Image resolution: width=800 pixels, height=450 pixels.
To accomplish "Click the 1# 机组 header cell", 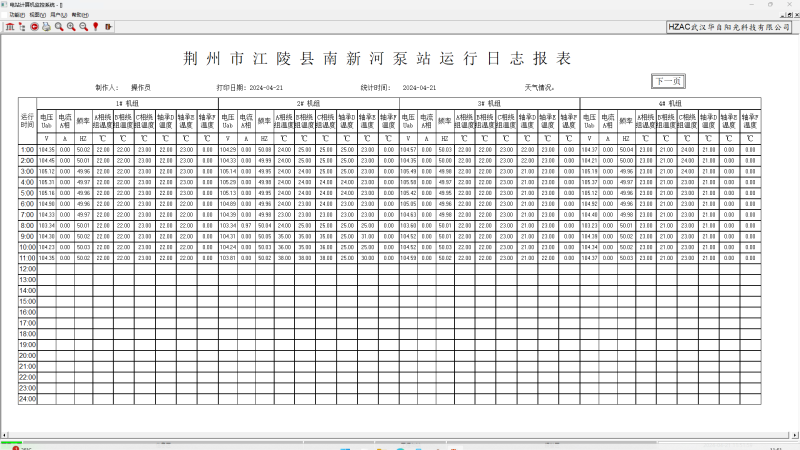I will tap(128, 103).
